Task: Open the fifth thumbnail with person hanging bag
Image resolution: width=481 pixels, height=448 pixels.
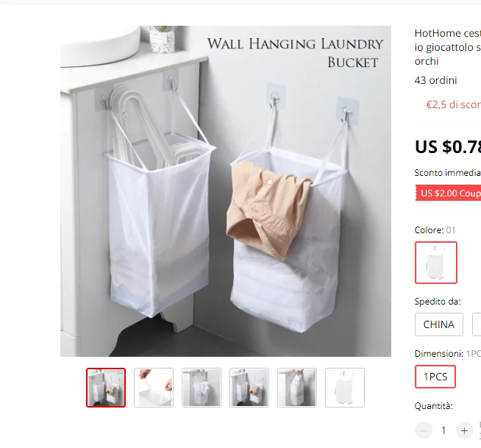Action: 297,388
